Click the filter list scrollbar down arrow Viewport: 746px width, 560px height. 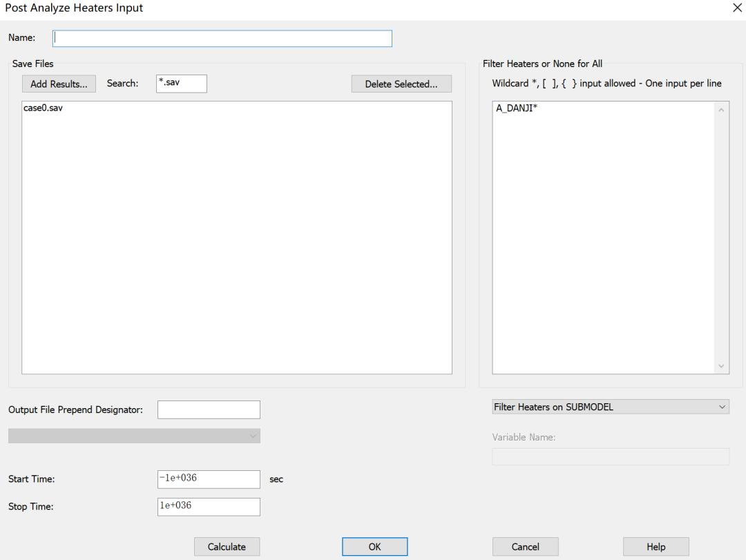click(x=722, y=366)
